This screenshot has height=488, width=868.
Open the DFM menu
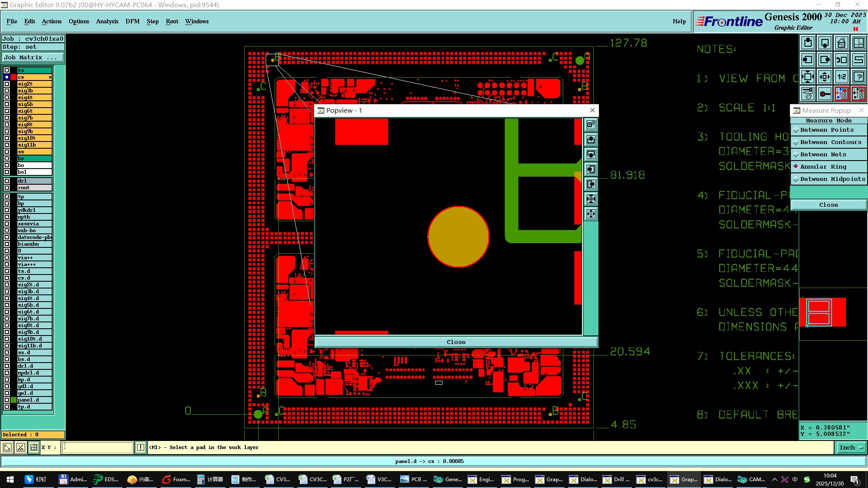click(132, 21)
